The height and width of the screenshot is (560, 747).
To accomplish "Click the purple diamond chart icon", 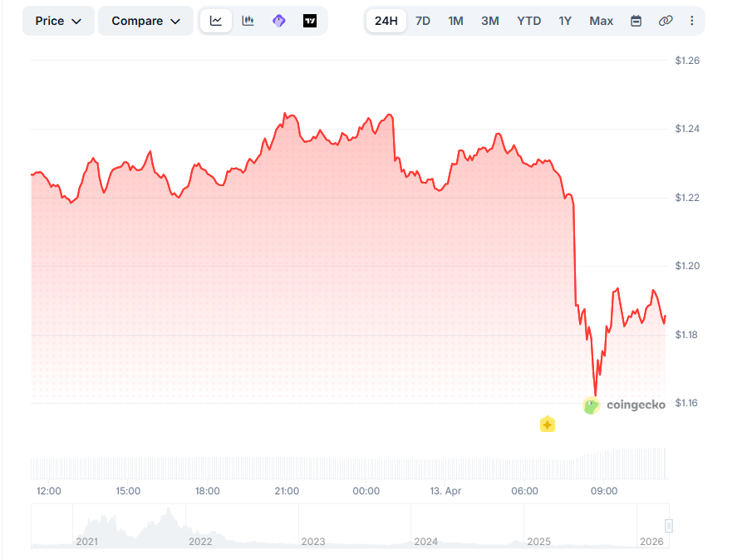I will (x=279, y=21).
